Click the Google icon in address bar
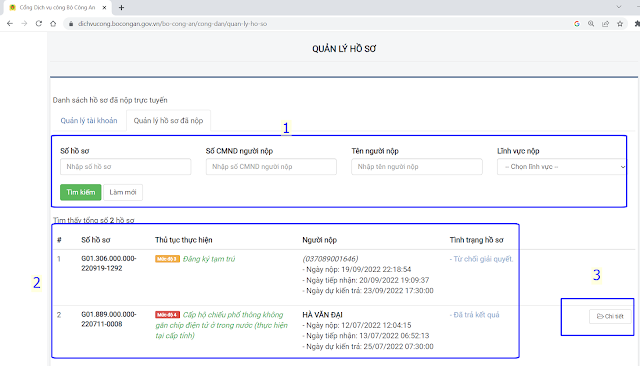640x366 pixels. click(577, 24)
